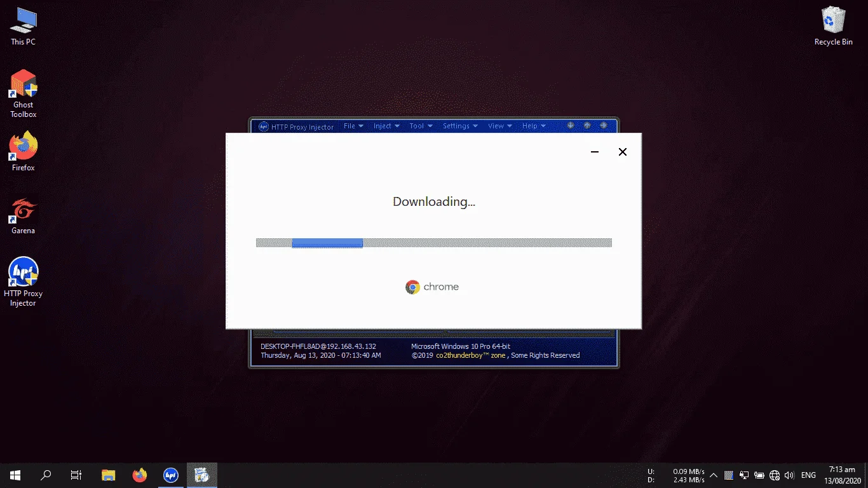Click the HTTP Proxy Injector title bar logo
Screen dimensions: 868x488
click(264, 126)
